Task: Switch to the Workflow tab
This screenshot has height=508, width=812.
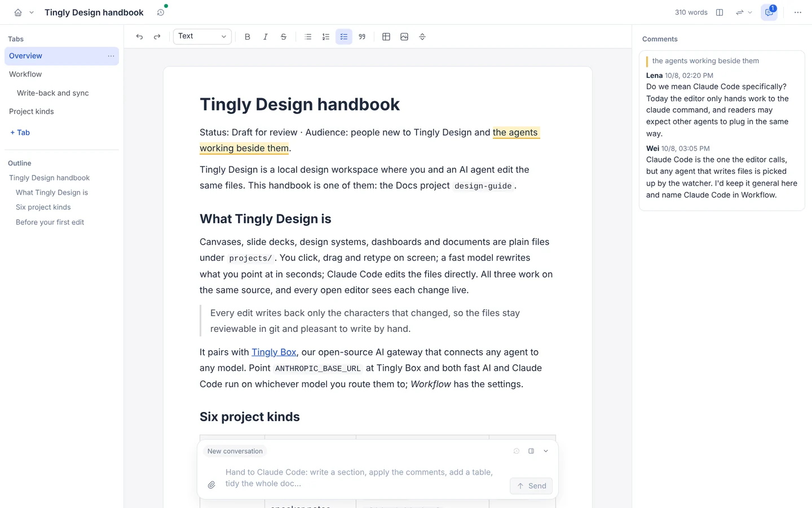Action: pos(61,75)
